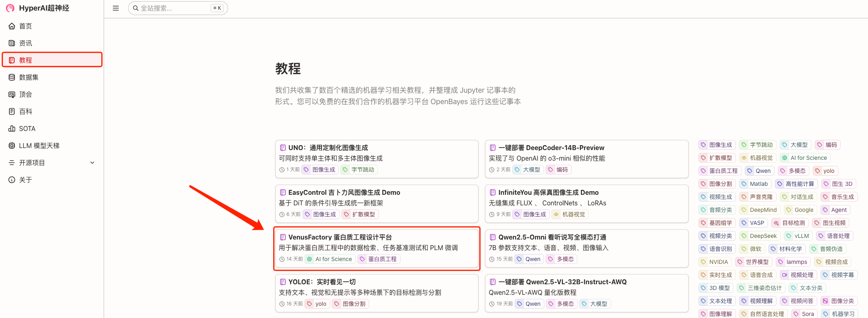
Task: Click AI for Science tag on VenusFactory card
Action: (x=330, y=259)
